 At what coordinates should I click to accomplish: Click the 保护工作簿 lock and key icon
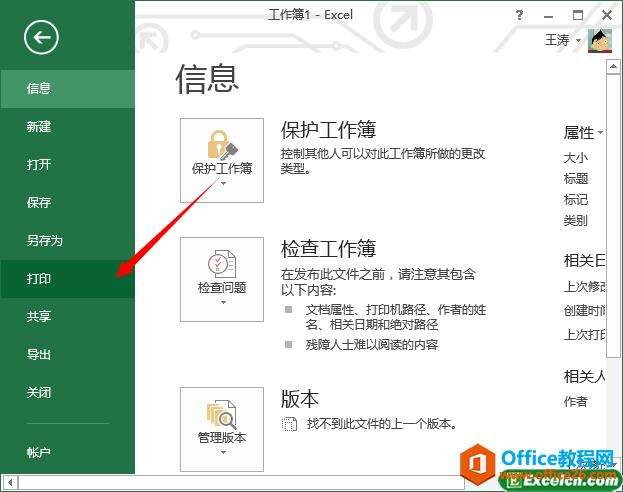coord(222,144)
